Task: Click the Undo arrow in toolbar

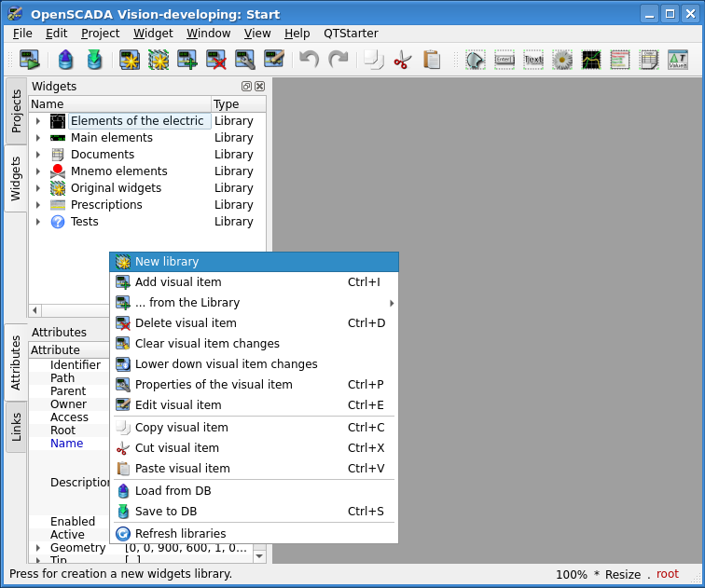Action: coord(309,61)
